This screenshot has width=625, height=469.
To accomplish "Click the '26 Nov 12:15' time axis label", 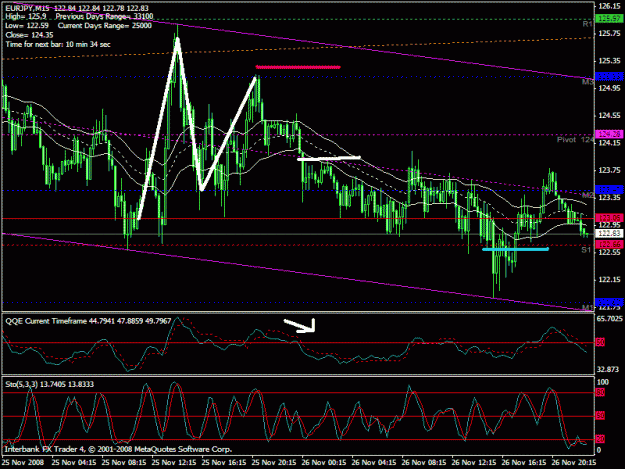I will pyautogui.click(x=474, y=463).
